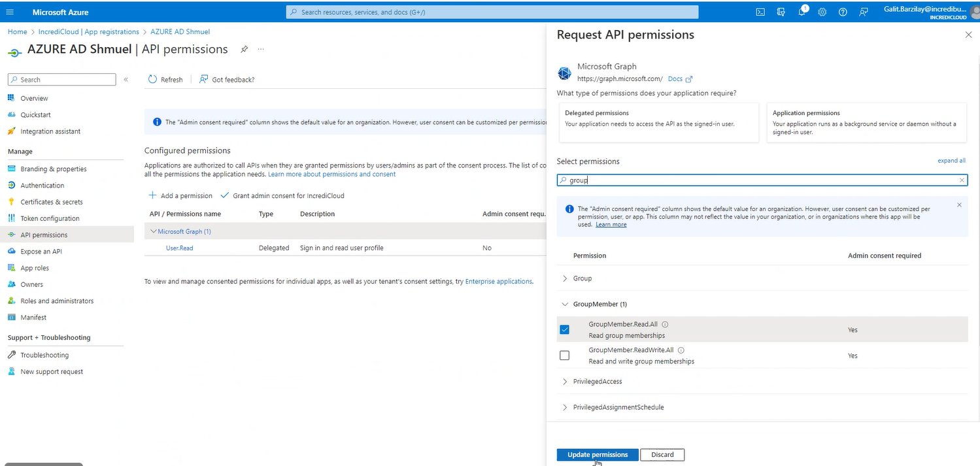Click the Manifest sidebar icon
Image resolution: width=980 pixels, height=466 pixels.
tap(12, 317)
